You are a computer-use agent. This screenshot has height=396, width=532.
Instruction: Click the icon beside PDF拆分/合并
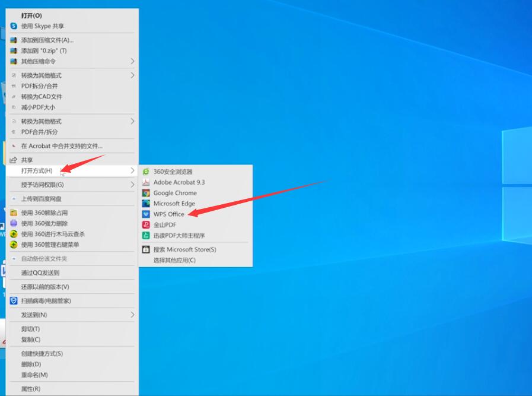[14, 86]
